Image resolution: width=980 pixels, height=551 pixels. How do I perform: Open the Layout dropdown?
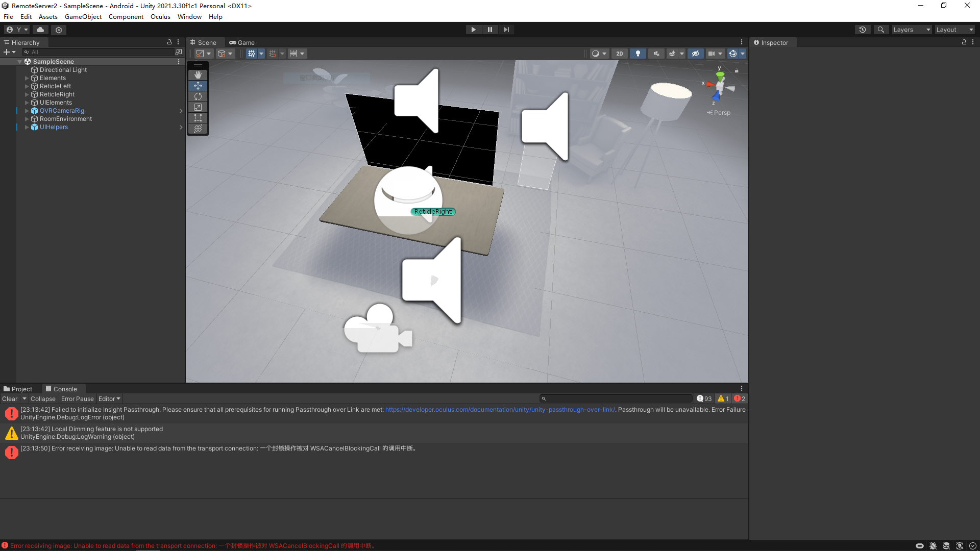coord(954,29)
